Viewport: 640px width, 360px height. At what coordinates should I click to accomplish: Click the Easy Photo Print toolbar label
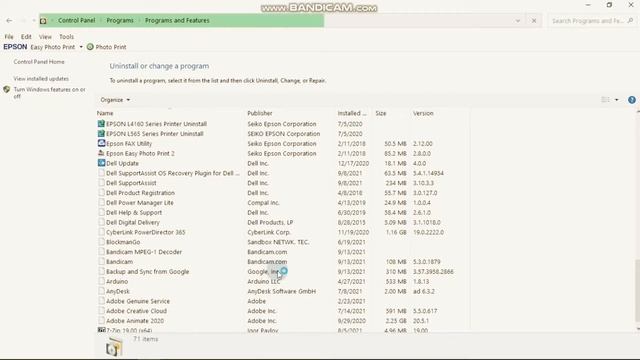point(53,47)
